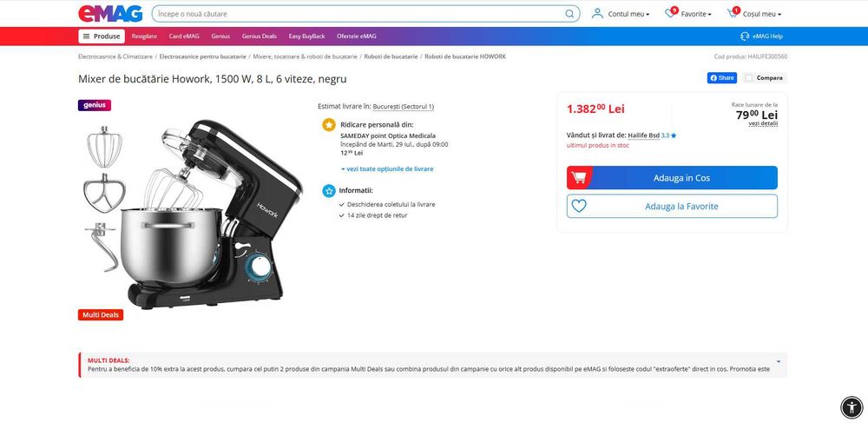Screen dimensions: 868x442
Task: Click the eMAG logo
Action: [x=110, y=14]
